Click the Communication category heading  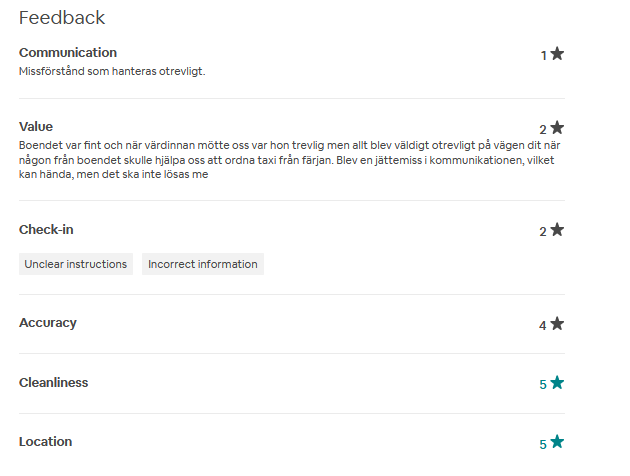(68, 53)
